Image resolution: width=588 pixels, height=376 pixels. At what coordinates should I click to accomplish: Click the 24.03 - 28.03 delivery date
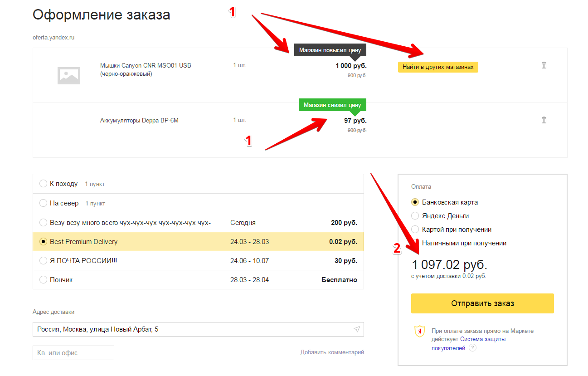pyautogui.click(x=249, y=242)
